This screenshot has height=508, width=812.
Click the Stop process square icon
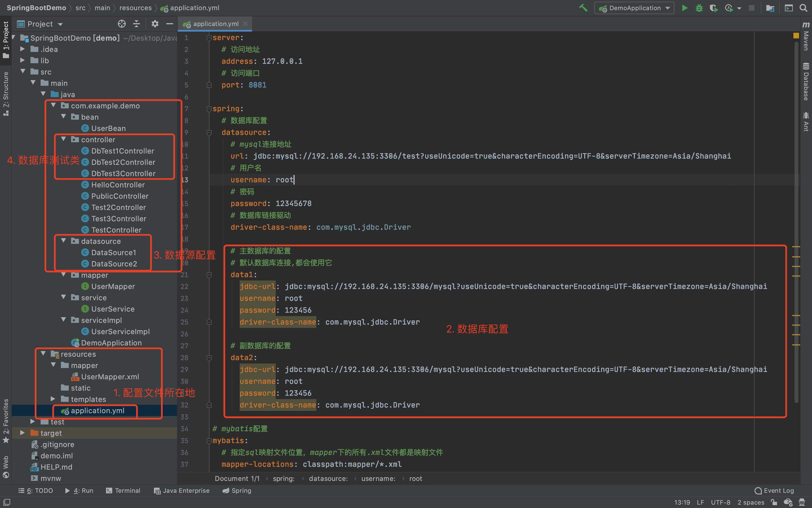[x=752, y=8]
